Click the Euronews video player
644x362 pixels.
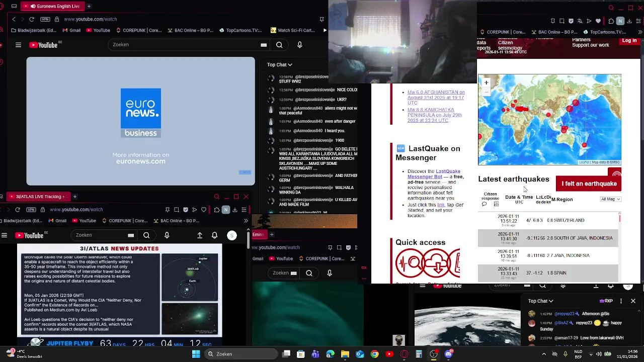(141, 121)
